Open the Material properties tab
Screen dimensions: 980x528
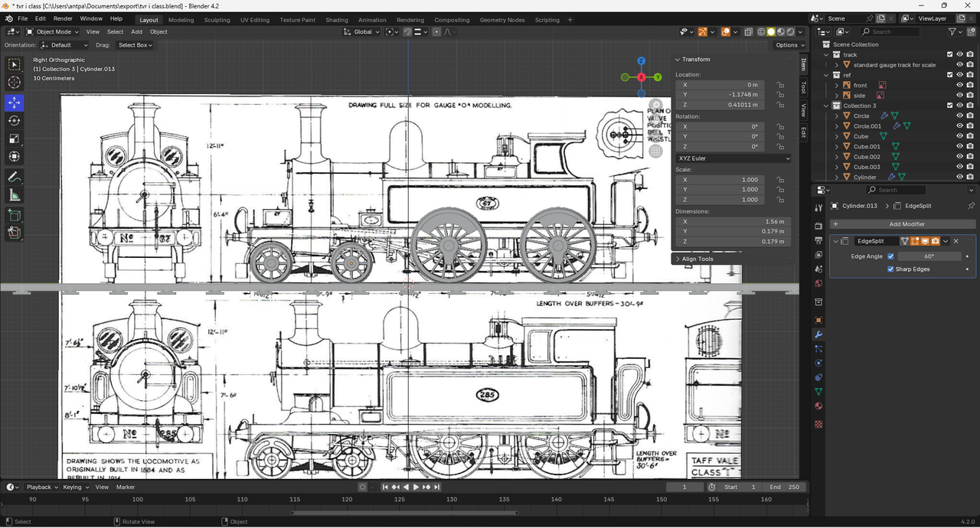[x=818, y=406]
